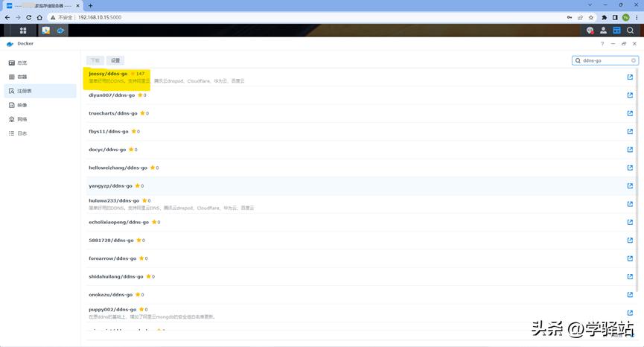Select the 注册表 registry section
644x347 pixels.
[x=40, y=91]
